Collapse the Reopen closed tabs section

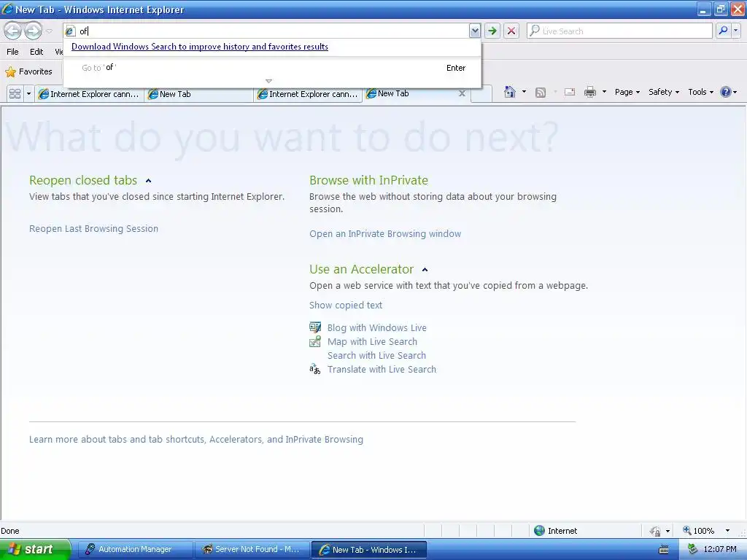click(148, 181)
